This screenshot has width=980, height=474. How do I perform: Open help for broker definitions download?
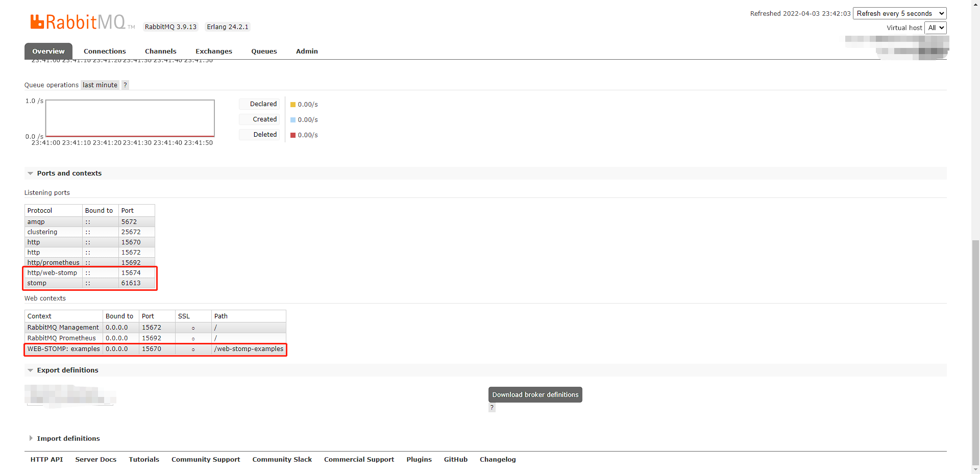tap(492, 407)
